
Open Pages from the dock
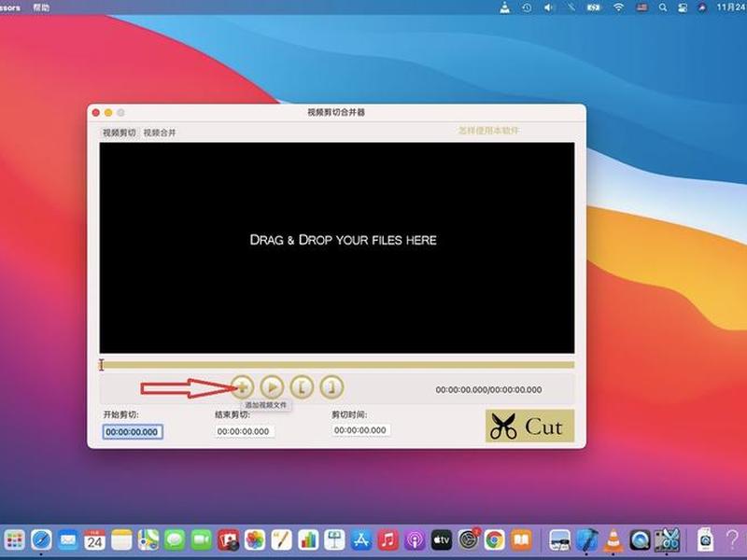(282, 540)
